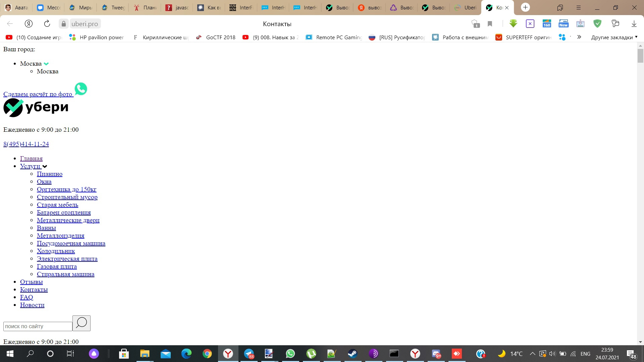Click the green shield protection extension icon
Image resolution: width=644 pixels, height=362 pixels.
pos(597,23)
